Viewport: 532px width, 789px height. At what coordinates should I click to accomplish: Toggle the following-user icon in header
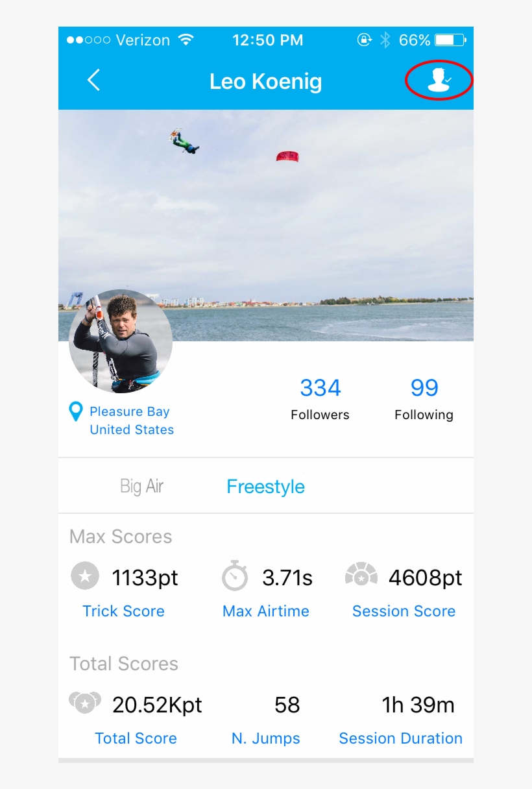(439, 80)
